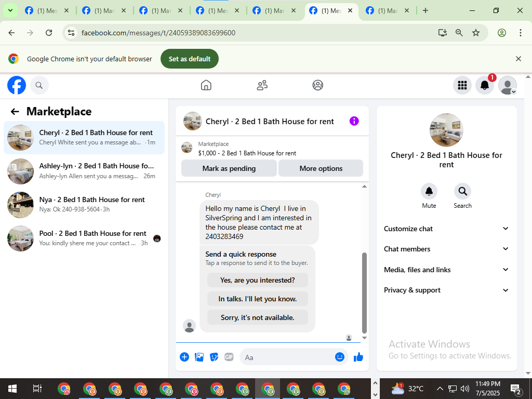532x399 pixels.
Task: Send a thumbs-up like
Action: click(358, 357)
